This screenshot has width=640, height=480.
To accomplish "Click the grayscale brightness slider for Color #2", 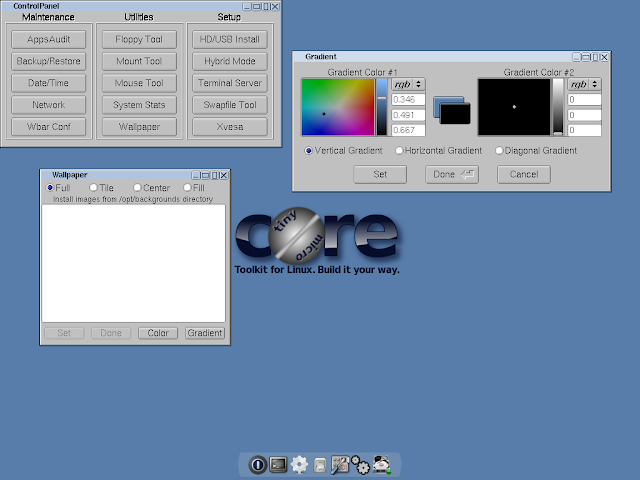I will click(x=558, y=107).
